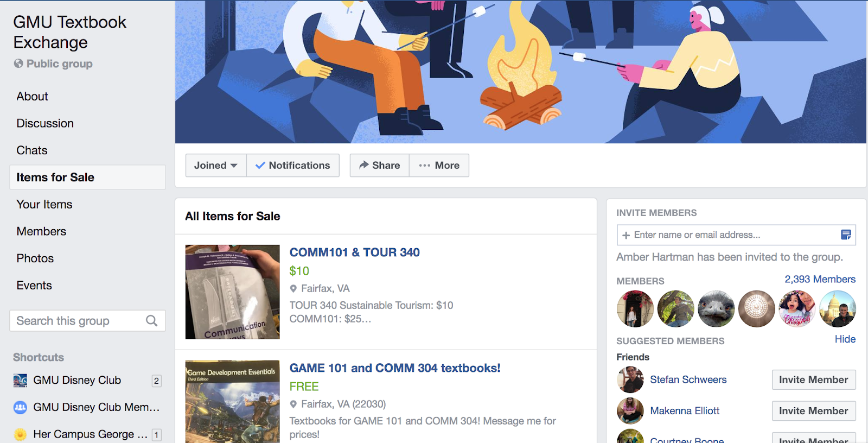
Task: Hide the suggested members section
Action: 845,339
